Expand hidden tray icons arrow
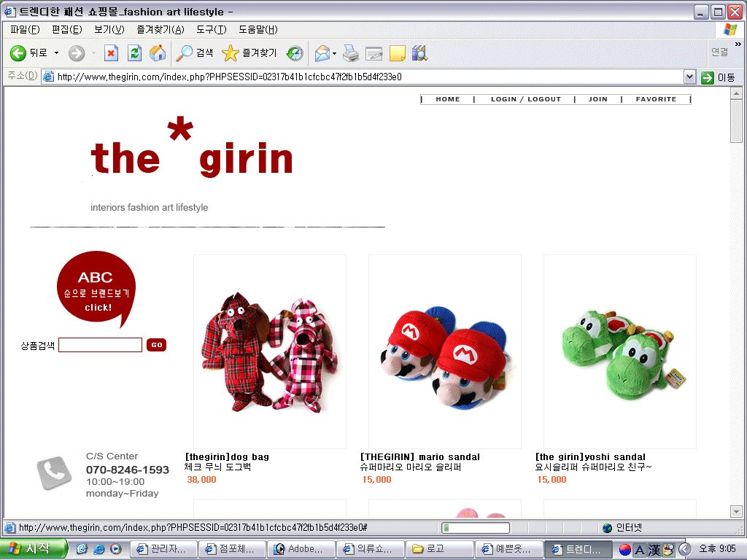 (684, 550)
